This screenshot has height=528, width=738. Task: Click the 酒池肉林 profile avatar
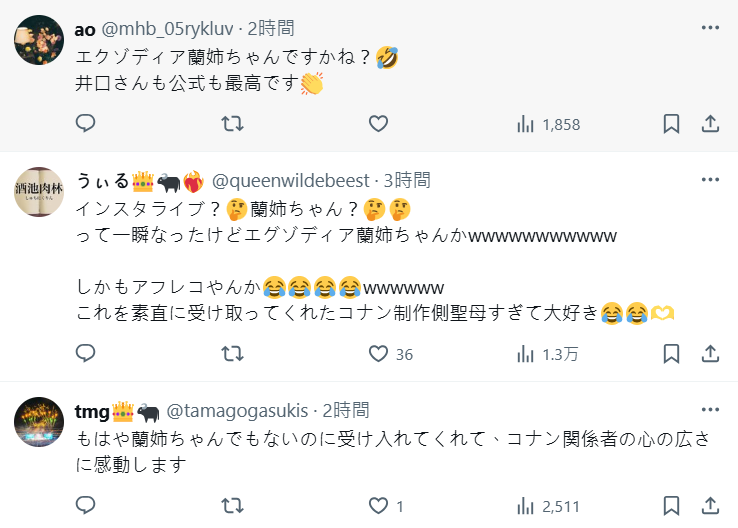click(x=39, y=191)
